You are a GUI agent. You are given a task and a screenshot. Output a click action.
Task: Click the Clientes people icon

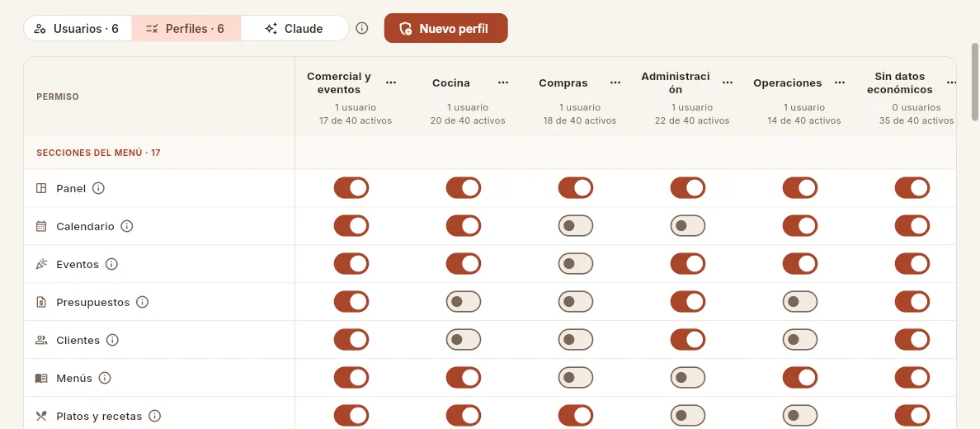(x=41, y=340)
